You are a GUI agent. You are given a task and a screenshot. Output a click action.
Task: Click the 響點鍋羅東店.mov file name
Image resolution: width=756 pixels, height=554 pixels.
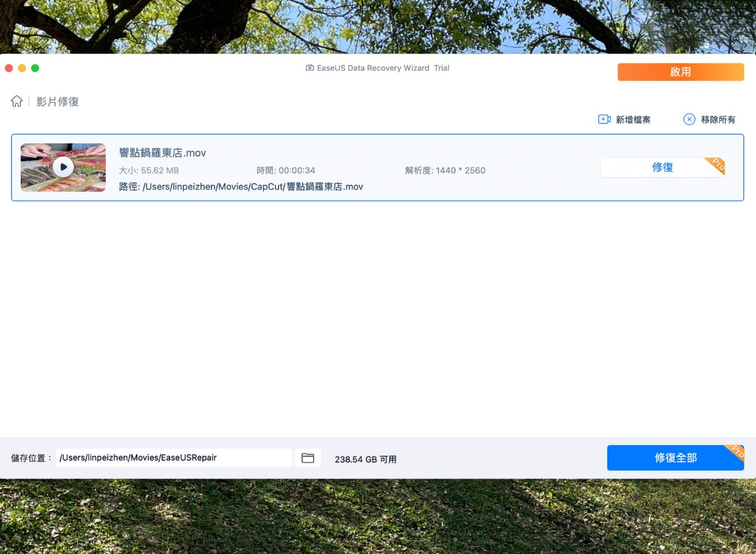point(163,153)
